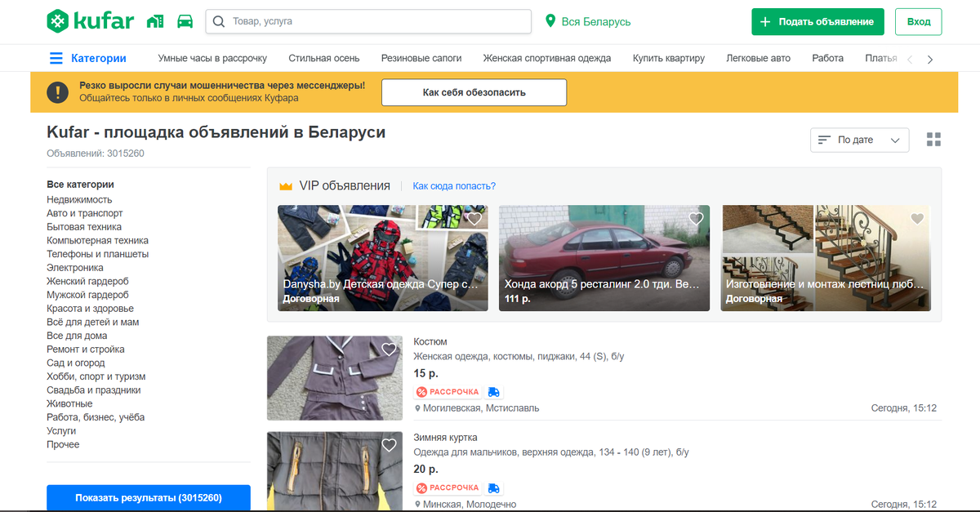The width and height of the screenshot is (980, 512).
Task: Open the Категории menu
Action: pos(88,58)
